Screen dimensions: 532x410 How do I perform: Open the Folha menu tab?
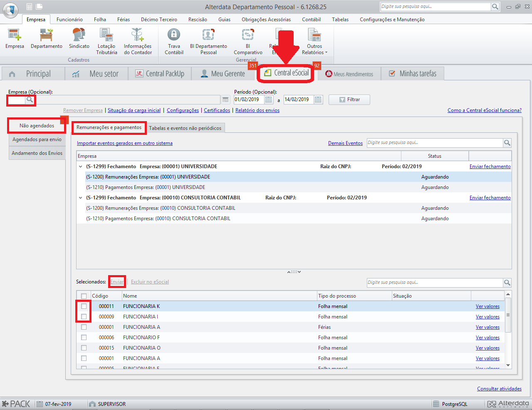pyautogui.click(x=100, y=20)
